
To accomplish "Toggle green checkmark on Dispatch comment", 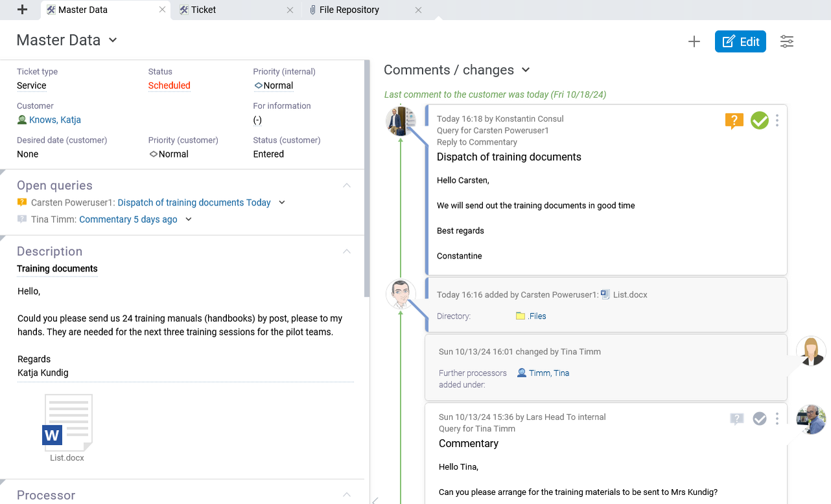I will click(759, 120).
